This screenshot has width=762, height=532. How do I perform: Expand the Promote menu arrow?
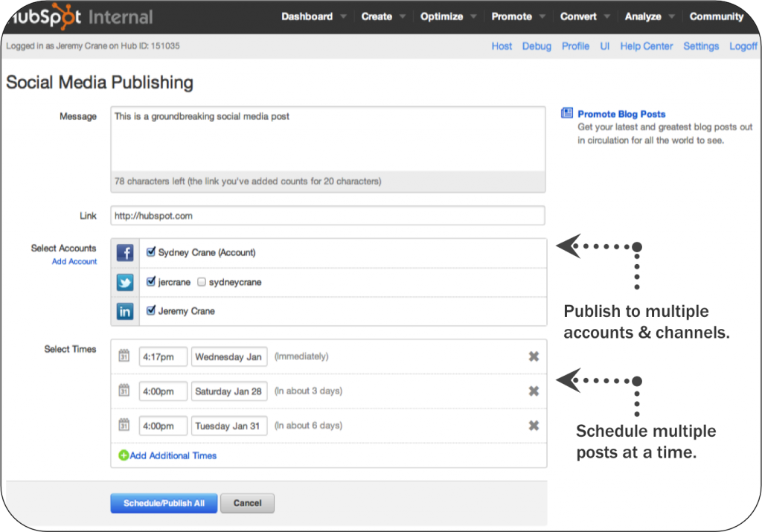point(542,16)
